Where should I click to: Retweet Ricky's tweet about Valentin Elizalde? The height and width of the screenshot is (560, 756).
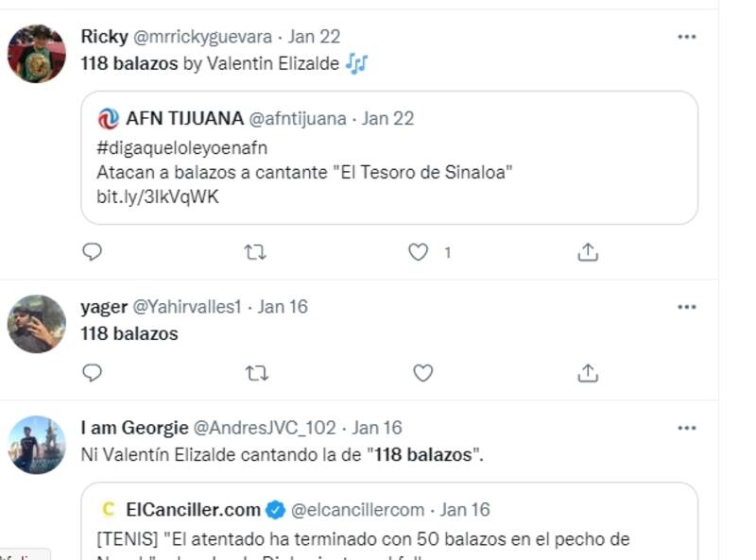coord(255,252)
